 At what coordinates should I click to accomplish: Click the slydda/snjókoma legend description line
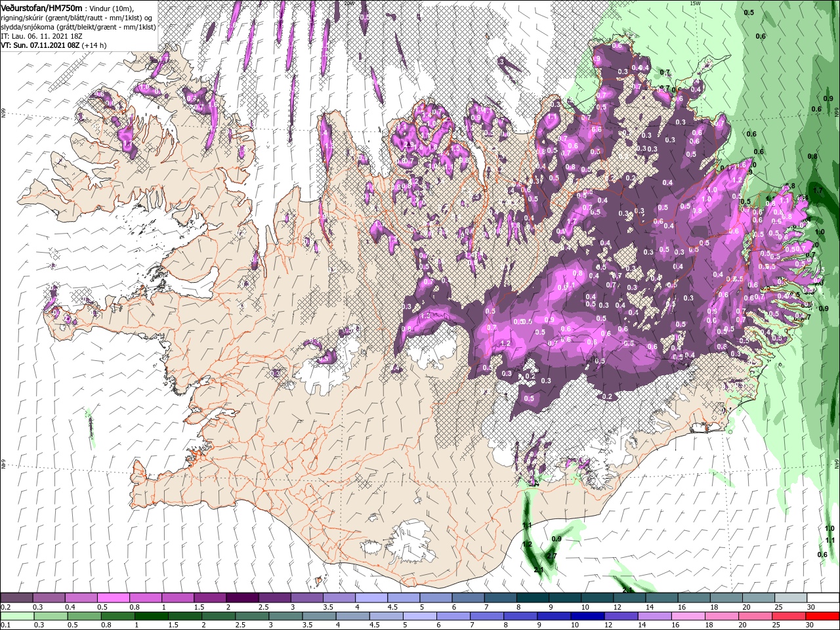(x=77, y=27)
